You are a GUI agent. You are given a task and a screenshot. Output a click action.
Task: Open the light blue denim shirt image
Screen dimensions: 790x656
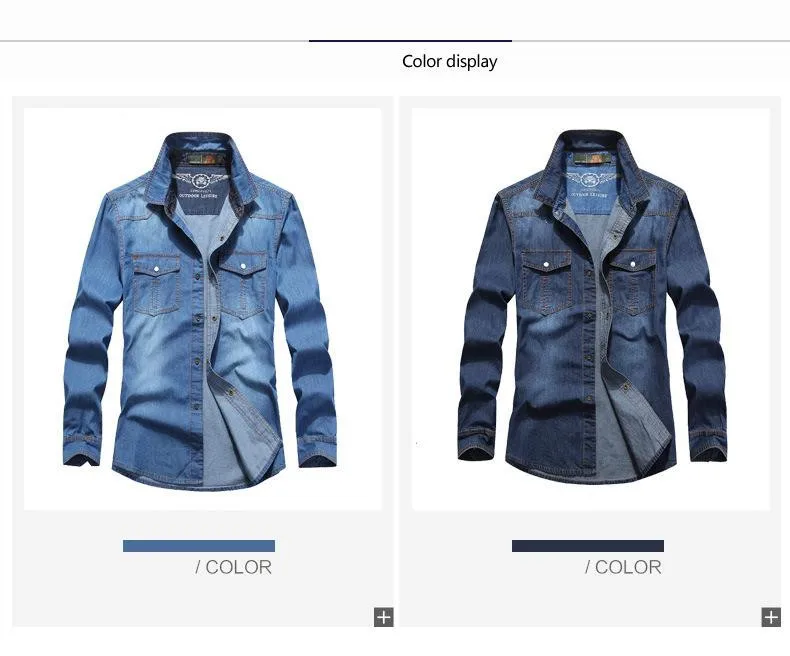click(203, 309)
